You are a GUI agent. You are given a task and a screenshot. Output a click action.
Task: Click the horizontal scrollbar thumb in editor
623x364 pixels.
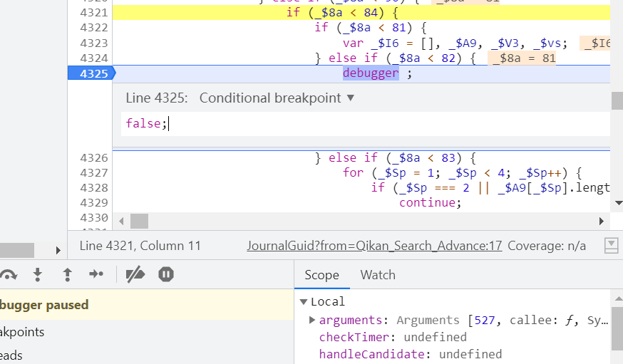(140, 221)
